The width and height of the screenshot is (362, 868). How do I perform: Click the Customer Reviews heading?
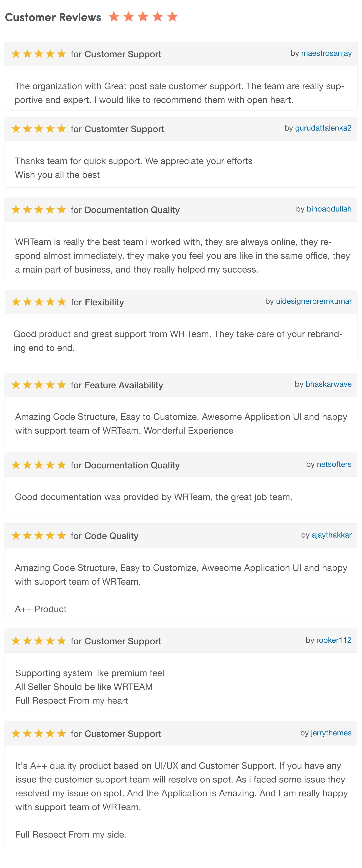pos(53,17)
